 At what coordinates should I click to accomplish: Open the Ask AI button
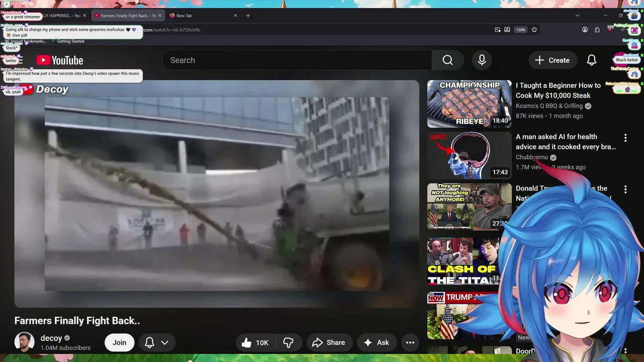(x=376, y=343)
